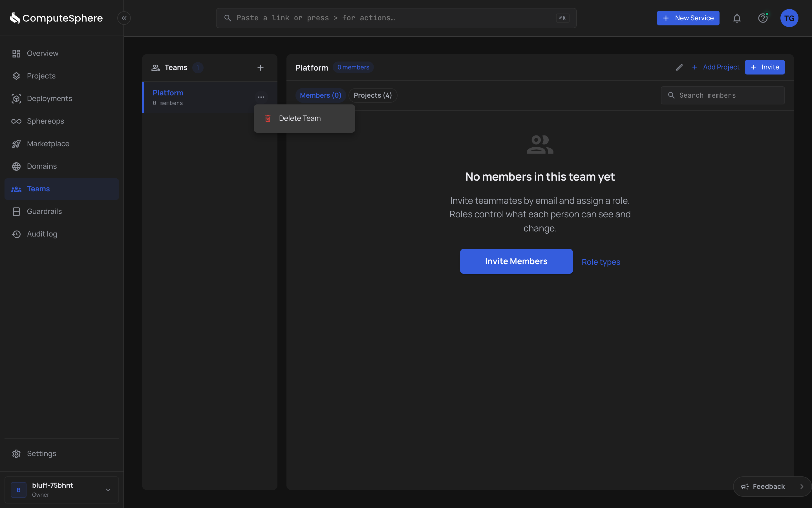
Task: Choose Delete Team from the context menu
Action: 304,118
